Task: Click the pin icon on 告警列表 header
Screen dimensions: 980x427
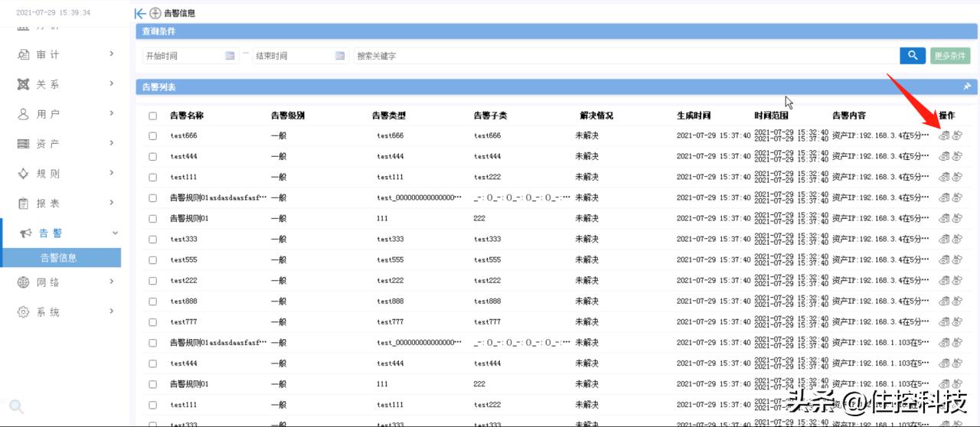Action: point(967,86)
